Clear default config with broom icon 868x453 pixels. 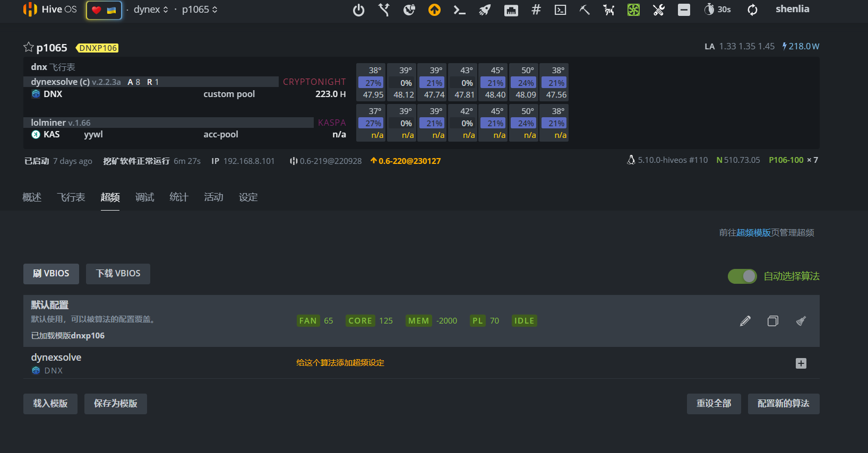(801, 321)
